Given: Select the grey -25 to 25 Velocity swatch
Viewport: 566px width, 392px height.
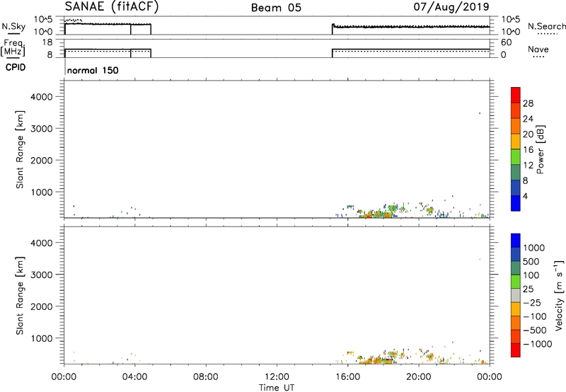Looking at the screenshot, I should click(x=516, y=295).
